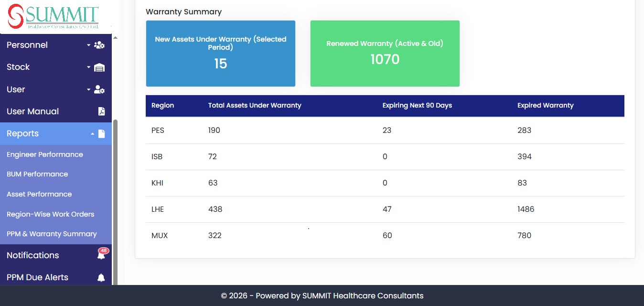Select PPM & Warranty Summary link
This screenshot has width=644, height=306.
[x=52, y=234]
